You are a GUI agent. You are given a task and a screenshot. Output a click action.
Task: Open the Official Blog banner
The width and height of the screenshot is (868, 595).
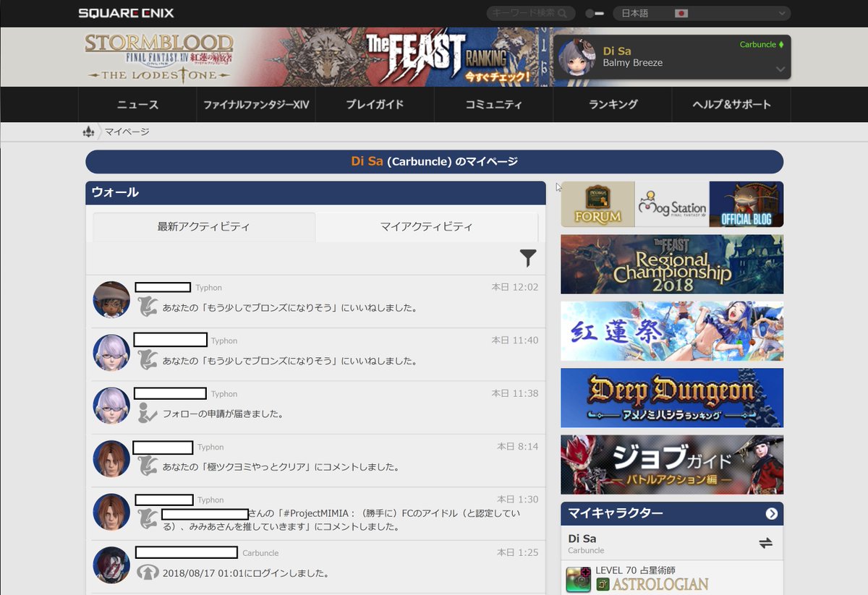click(746, 204)
